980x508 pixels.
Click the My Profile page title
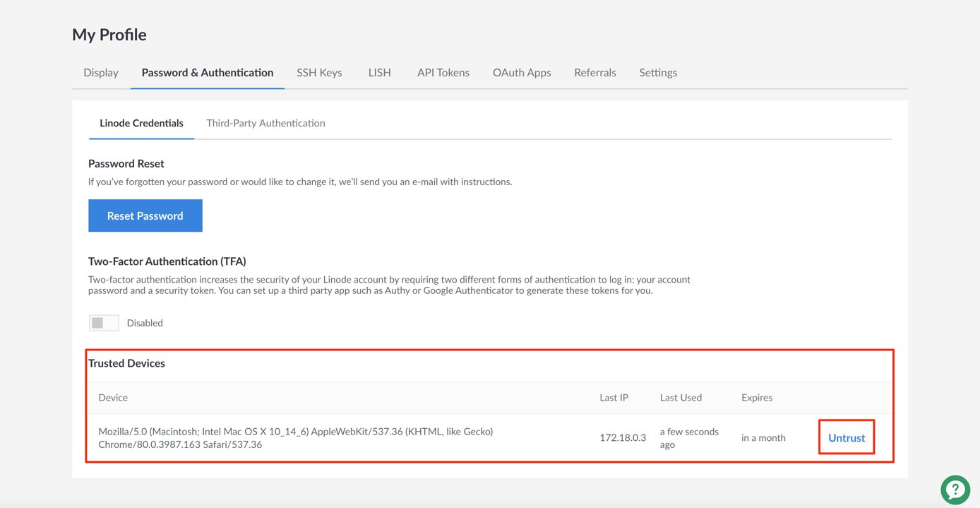tap(109, 35)
